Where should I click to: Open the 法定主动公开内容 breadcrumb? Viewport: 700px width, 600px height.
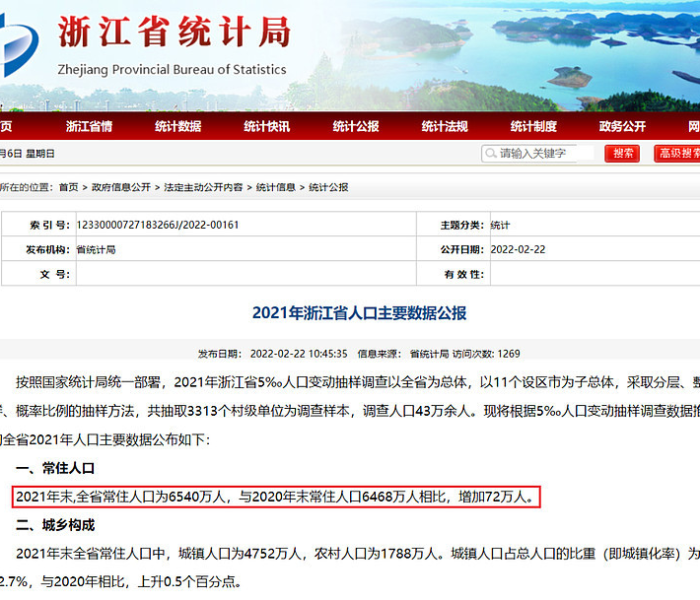click(x=203, y=187)
